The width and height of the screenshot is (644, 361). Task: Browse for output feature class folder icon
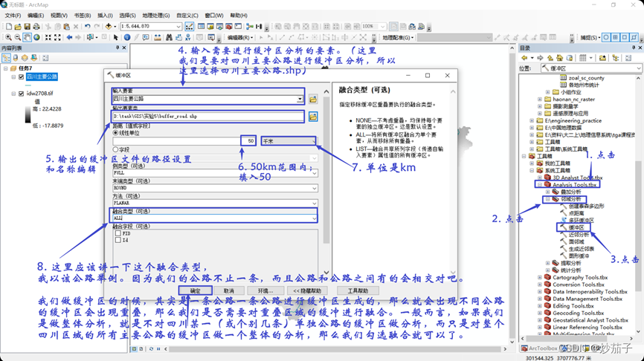click(313, 117)
